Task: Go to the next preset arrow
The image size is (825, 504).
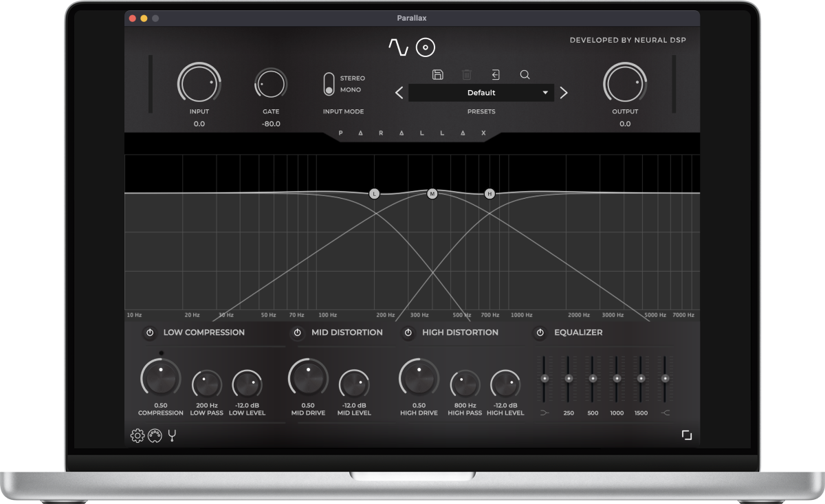Action: [x=564, y=93]
